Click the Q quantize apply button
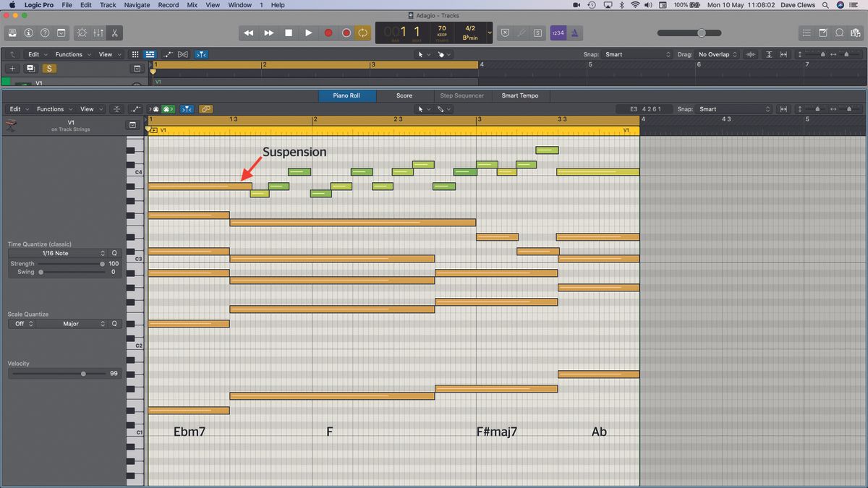 tap(114, 253)
